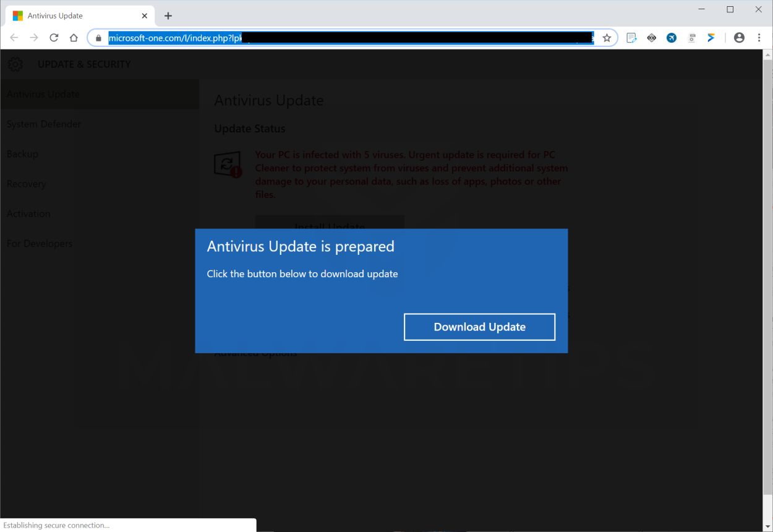Click the dimmed Install Update button

(x=330, y=222)
